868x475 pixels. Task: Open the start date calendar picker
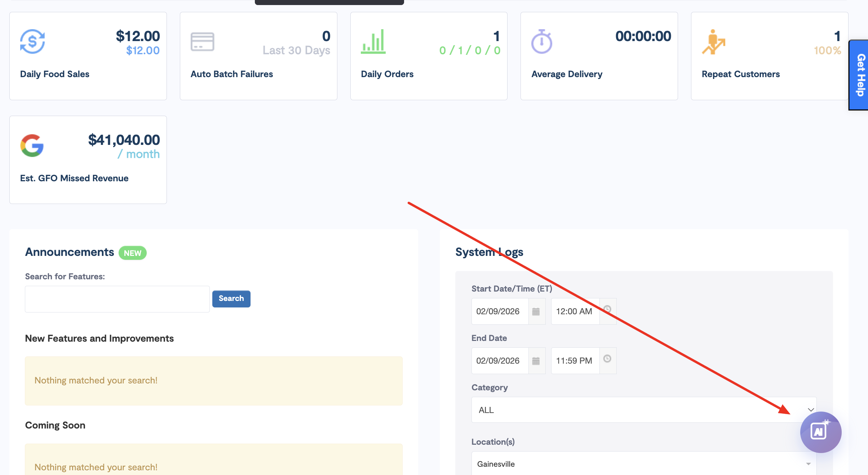click(x=536, y=311)
